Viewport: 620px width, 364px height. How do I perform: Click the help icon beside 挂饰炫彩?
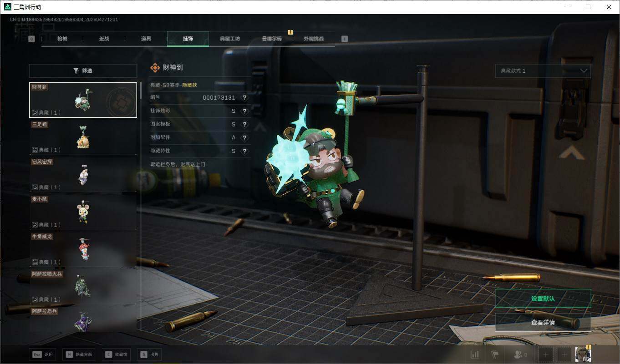tap(244, 111)
